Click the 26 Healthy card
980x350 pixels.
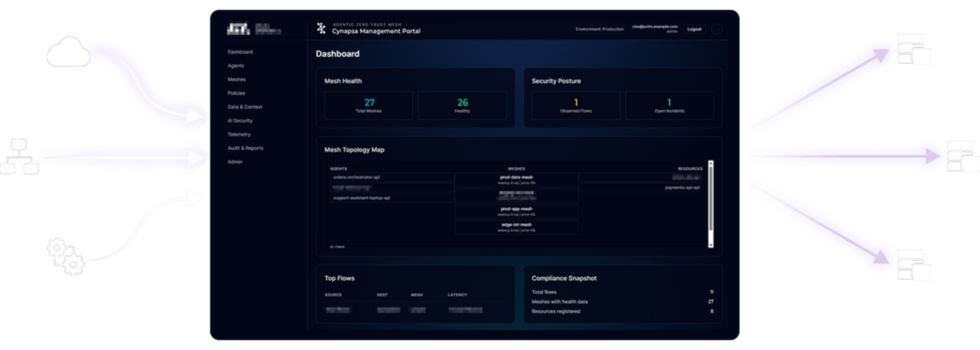(462, 106)
